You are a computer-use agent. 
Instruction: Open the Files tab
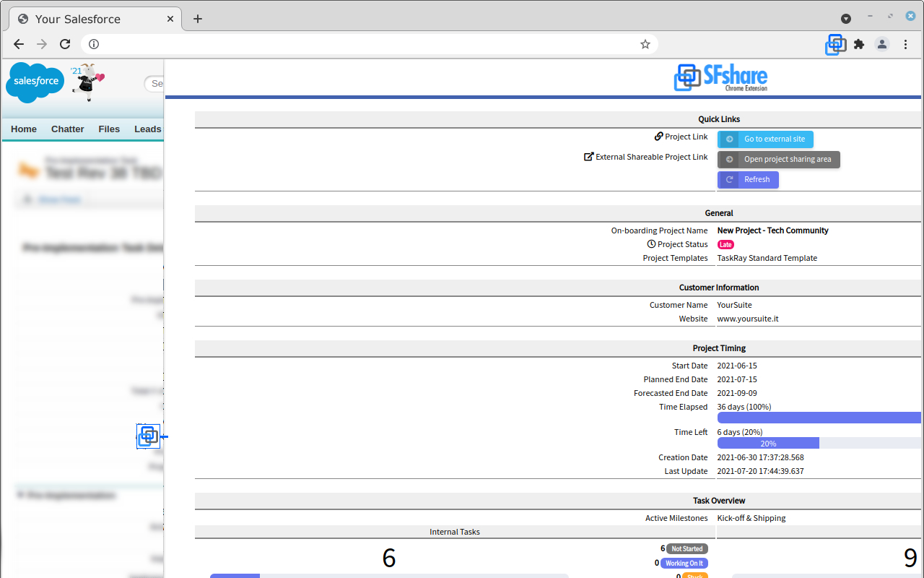(109, 129)
